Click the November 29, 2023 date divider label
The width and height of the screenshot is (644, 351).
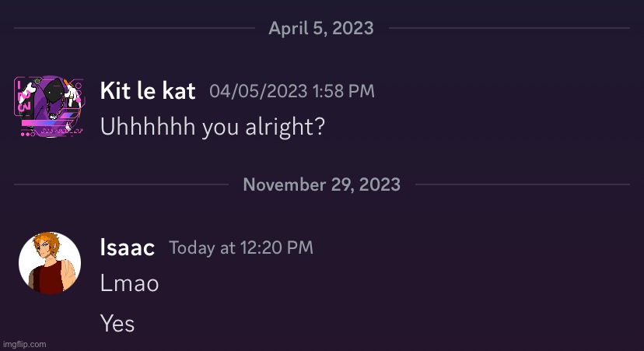tap(321, 184)
